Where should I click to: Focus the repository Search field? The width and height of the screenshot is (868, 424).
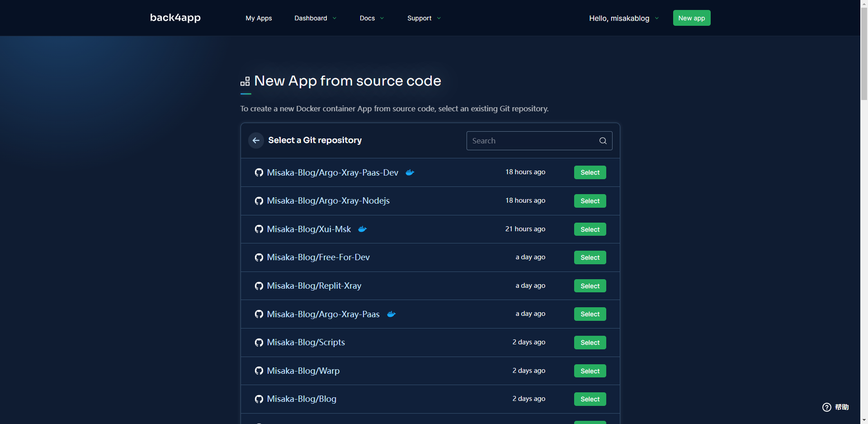click(x=539, y=141)
